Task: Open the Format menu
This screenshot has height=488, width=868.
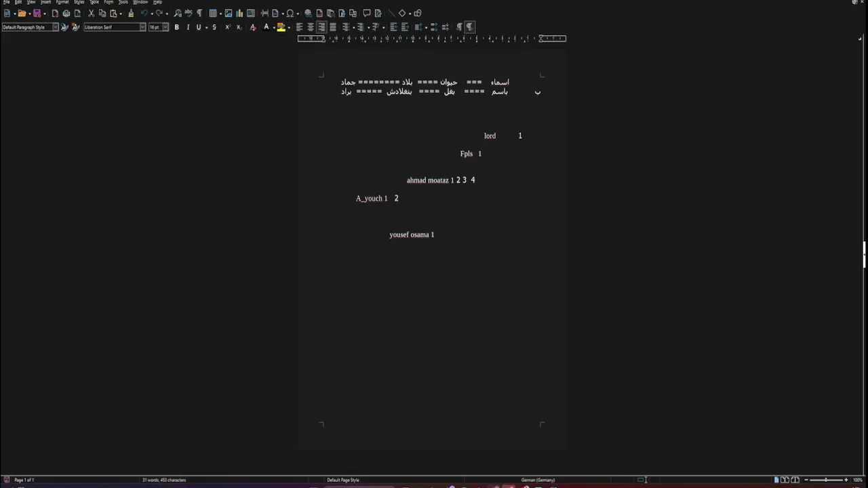Action: 62,2
